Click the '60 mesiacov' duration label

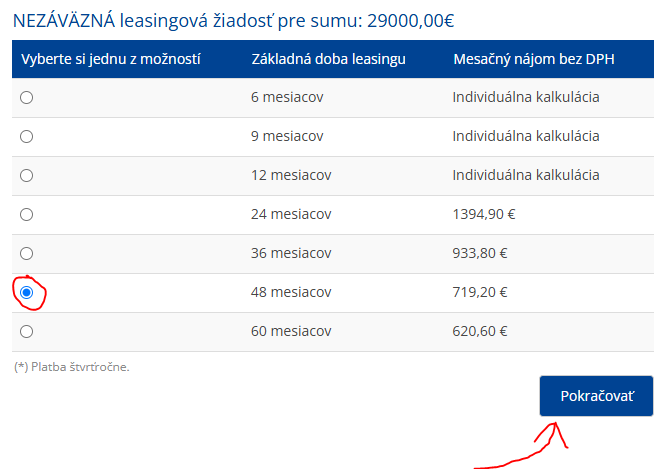point(291,331)
